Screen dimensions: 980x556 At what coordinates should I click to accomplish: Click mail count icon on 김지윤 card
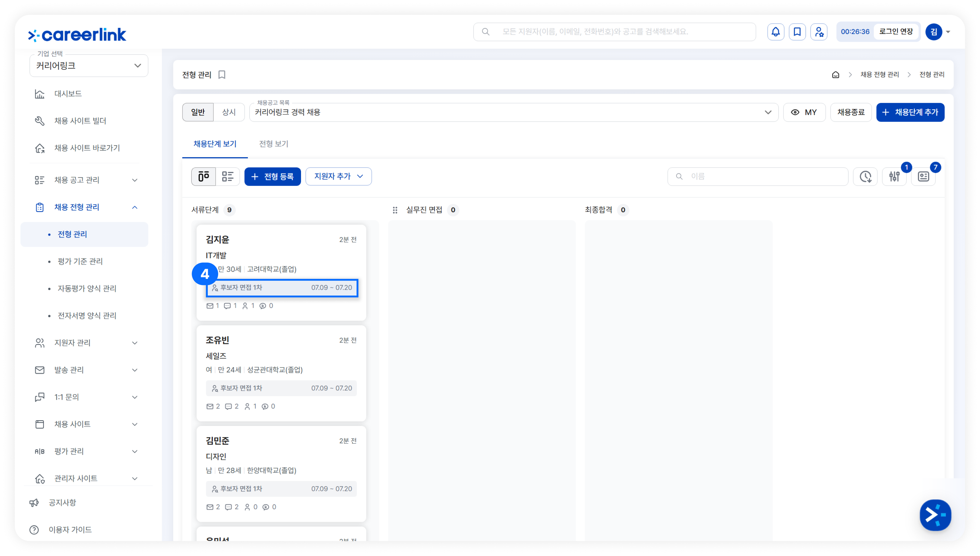pyautogui.click(x=210, y=306)
